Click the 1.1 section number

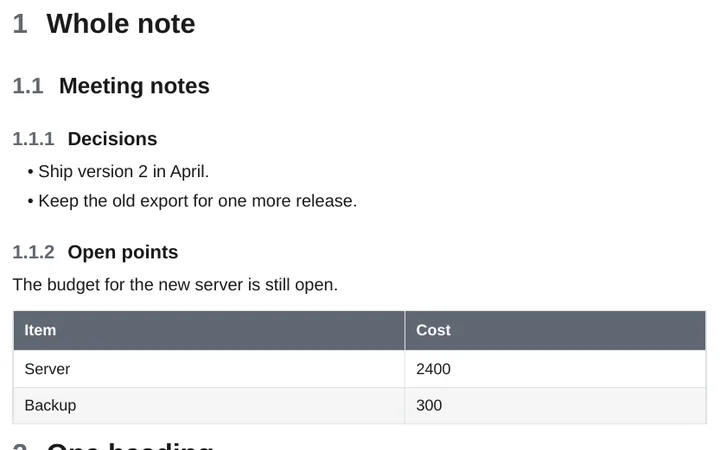coord(28,86)
